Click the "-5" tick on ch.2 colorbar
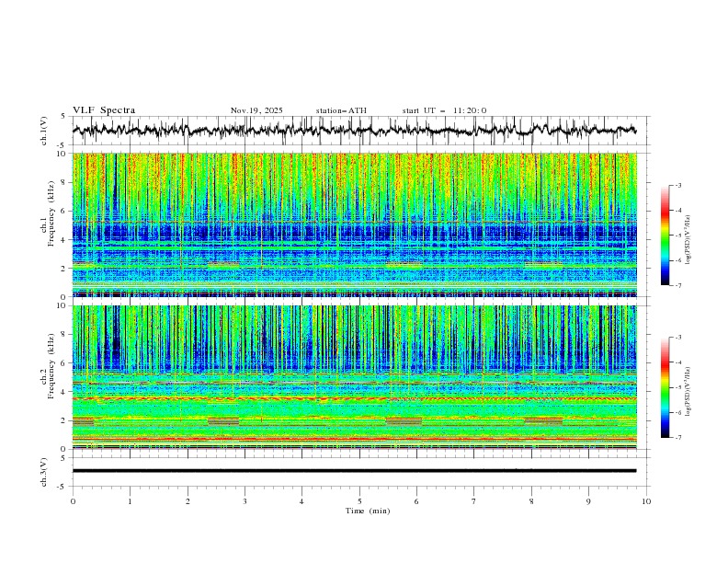The height and width of the screenshot is (563, 728). coord(678,387)
